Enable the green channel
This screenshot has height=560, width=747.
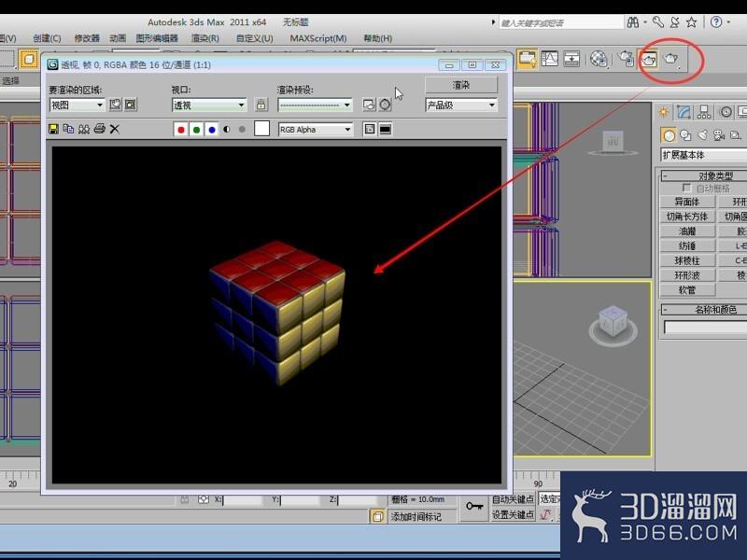click(x=196, y=130)
